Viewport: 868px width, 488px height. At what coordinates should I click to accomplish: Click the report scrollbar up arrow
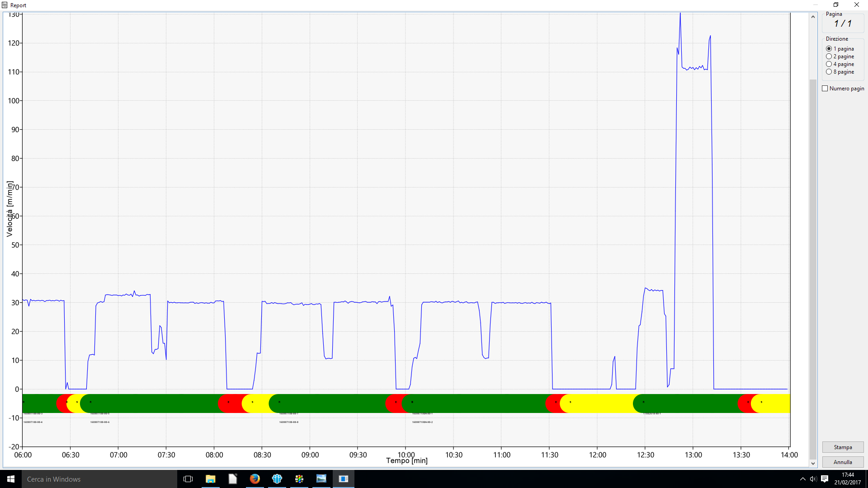[813, 17]
